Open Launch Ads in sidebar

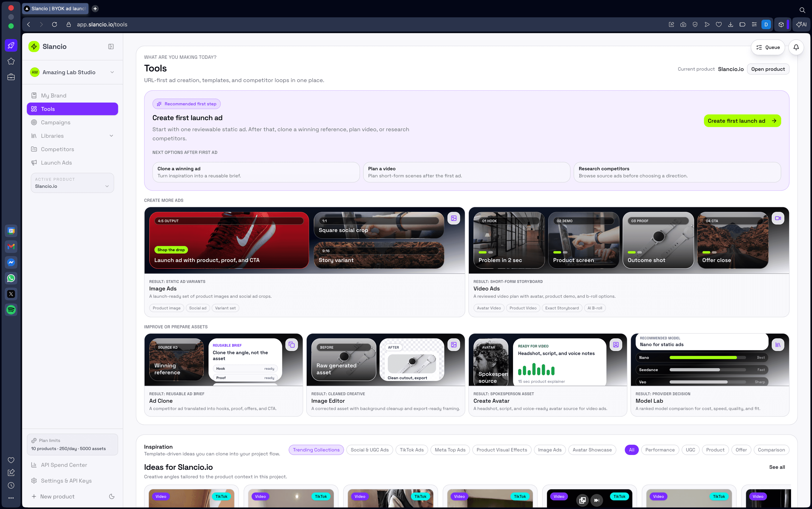pos(73,163)
